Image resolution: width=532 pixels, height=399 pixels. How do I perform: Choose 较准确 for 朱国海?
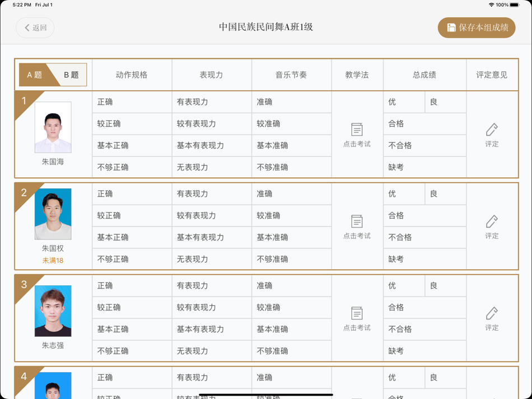[291, 124]
